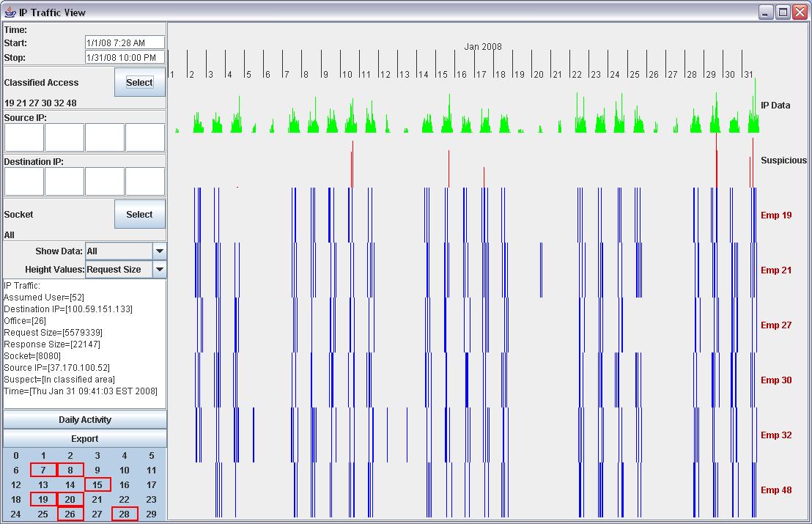Toggle highlighted employee number 7
Screen dimensions: 812x524
coord(43,470)
